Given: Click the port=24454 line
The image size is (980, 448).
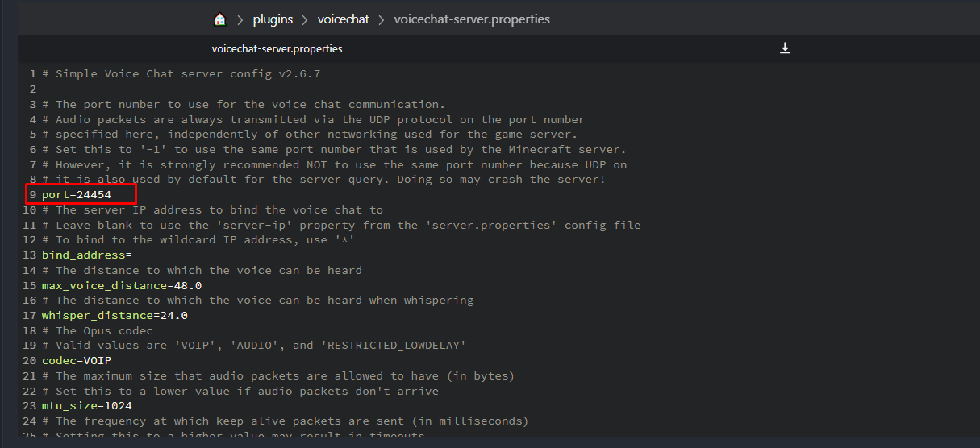Looking at the screenshot, I should (77, 195).
